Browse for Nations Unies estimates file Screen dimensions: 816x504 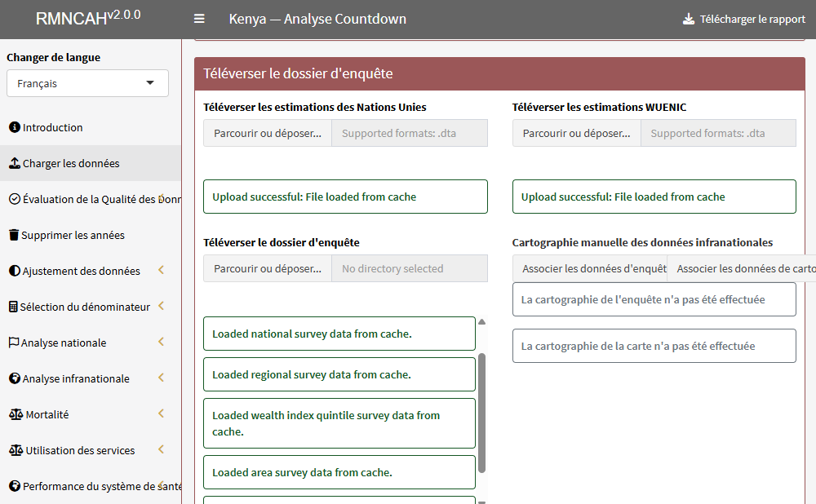click(x=268, y=133)
